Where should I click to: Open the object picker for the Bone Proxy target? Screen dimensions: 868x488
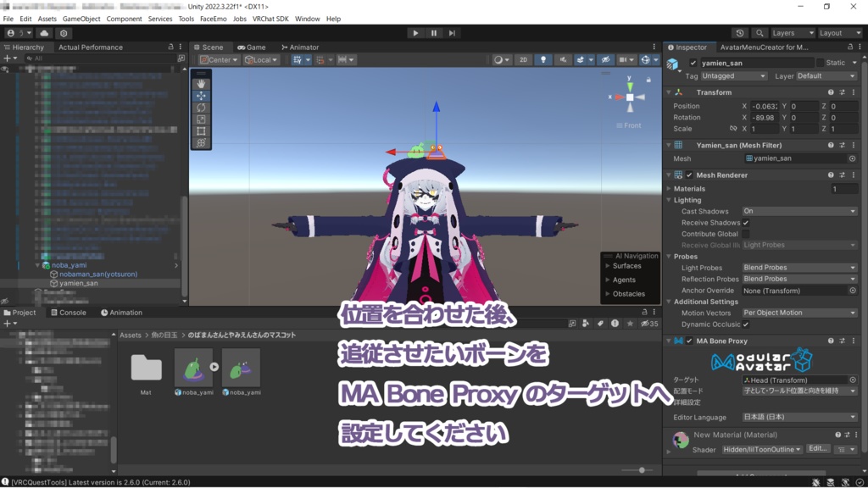coord(851,380)
